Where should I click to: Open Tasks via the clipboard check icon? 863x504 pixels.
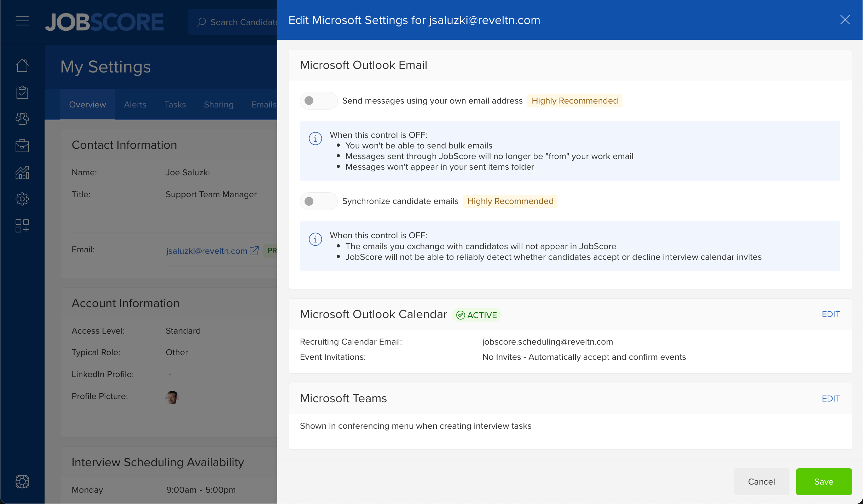pos(22,92)
